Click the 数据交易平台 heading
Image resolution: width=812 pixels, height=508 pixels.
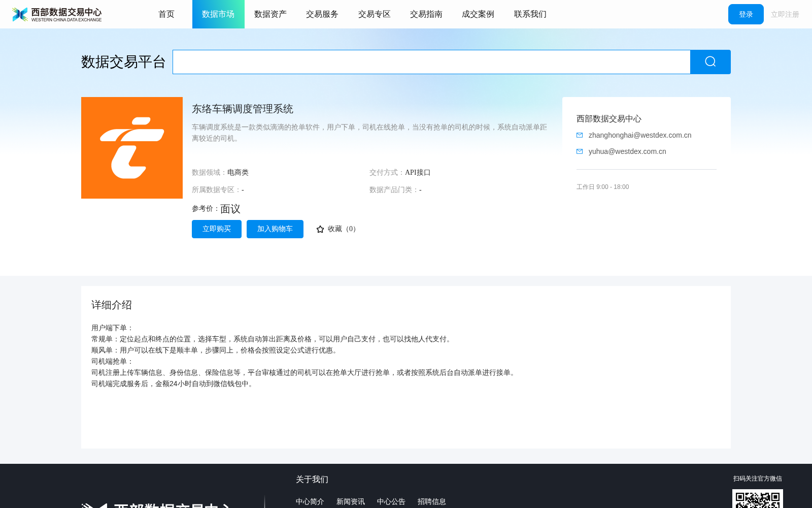coord(123,62)
